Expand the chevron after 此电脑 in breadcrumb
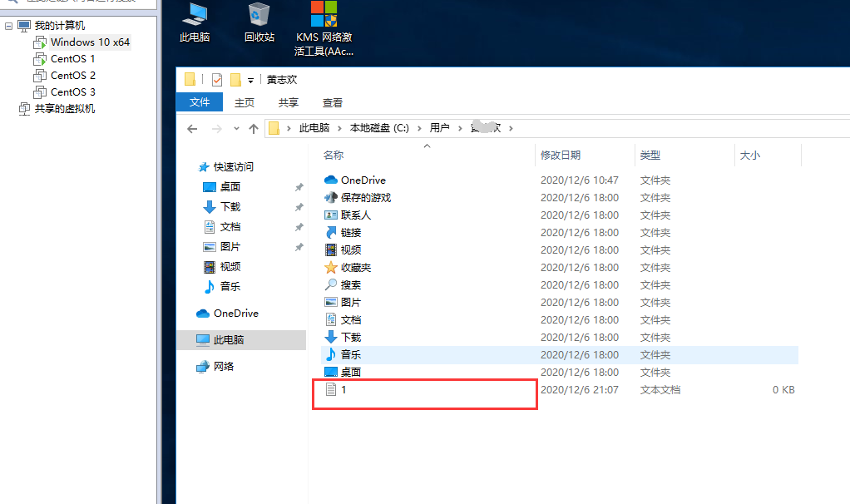This screenshot has height=504, width=850. [339, 128]
